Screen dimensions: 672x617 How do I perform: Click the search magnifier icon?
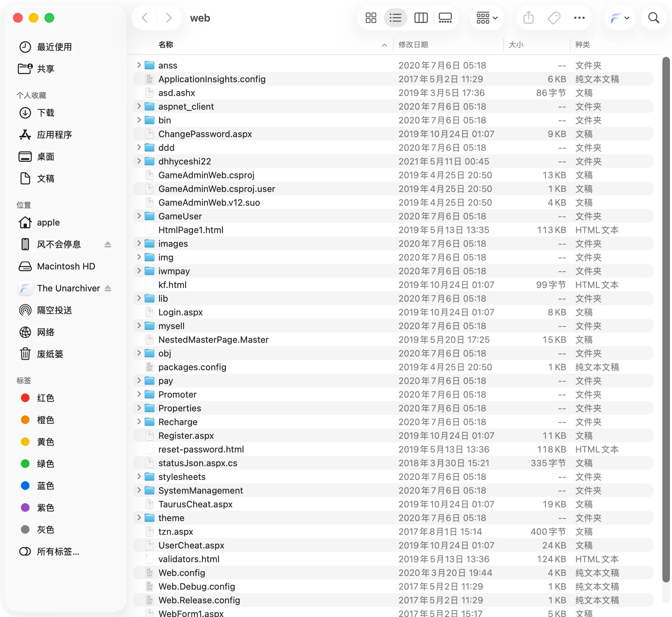[653, 18]
